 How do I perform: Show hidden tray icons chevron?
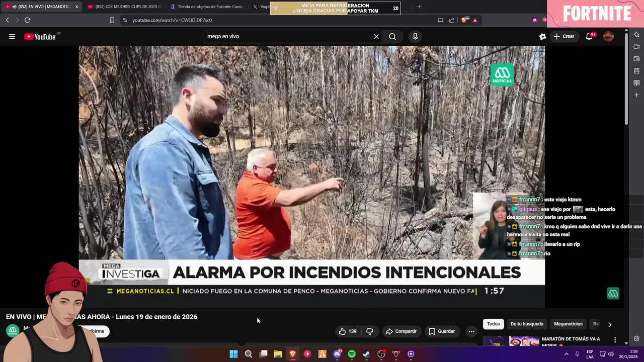tap(567, 354)
